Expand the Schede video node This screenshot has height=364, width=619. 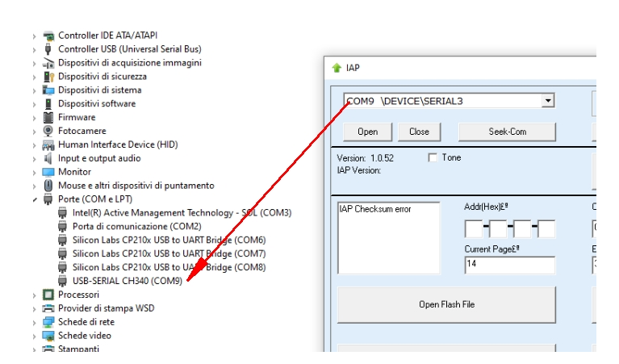(x=34, y=336)
